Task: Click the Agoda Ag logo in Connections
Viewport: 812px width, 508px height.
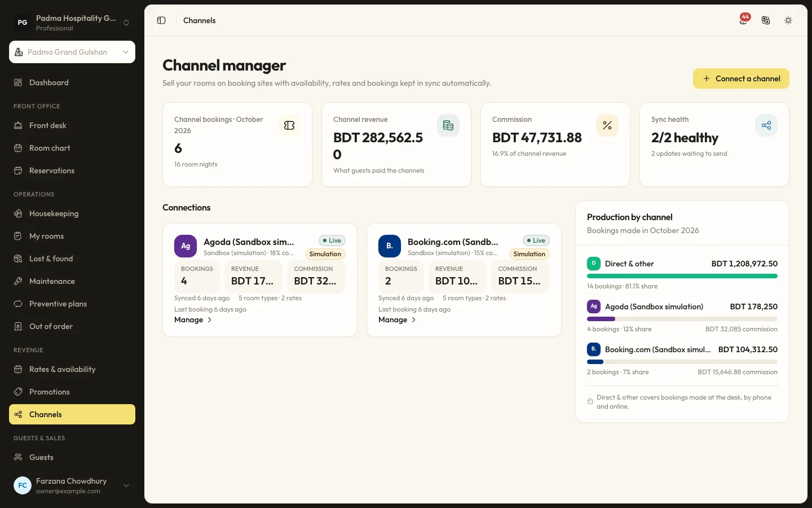Action: [186, 246]
